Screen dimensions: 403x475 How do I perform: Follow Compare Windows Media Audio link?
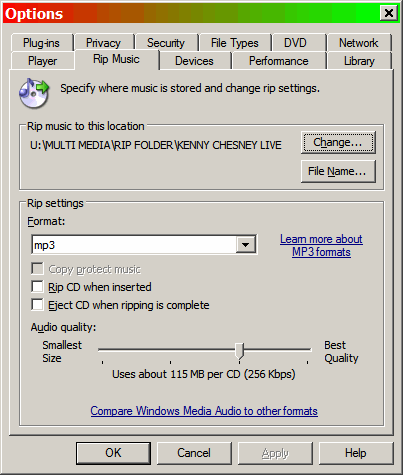(204, 411)
